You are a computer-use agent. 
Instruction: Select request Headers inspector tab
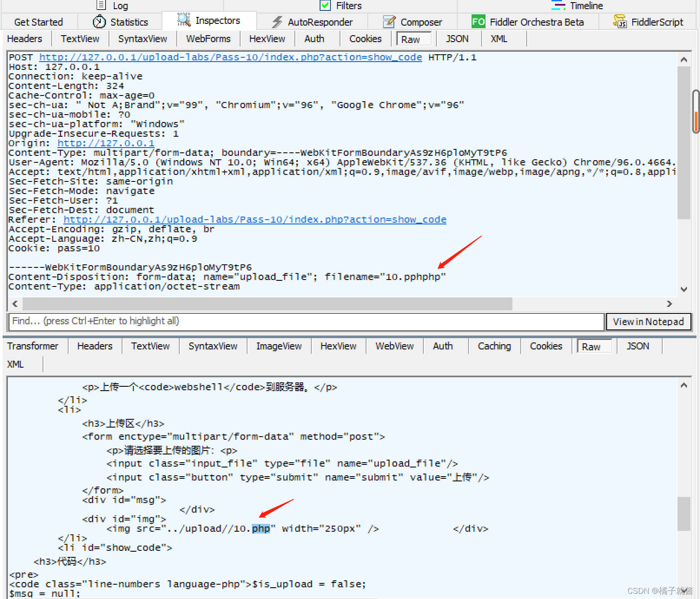pos(25,39)
